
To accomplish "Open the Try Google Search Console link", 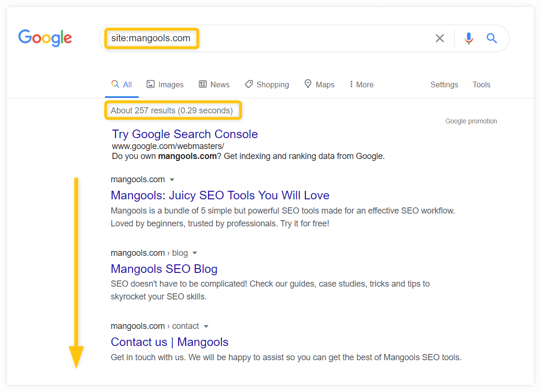I will (x=185, y=134).
